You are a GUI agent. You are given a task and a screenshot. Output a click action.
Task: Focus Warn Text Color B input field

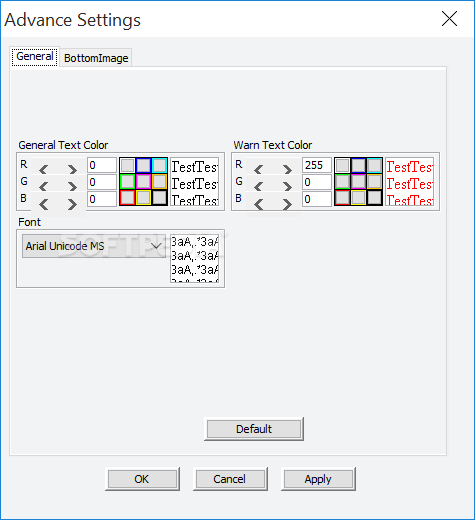pos(317,199)
